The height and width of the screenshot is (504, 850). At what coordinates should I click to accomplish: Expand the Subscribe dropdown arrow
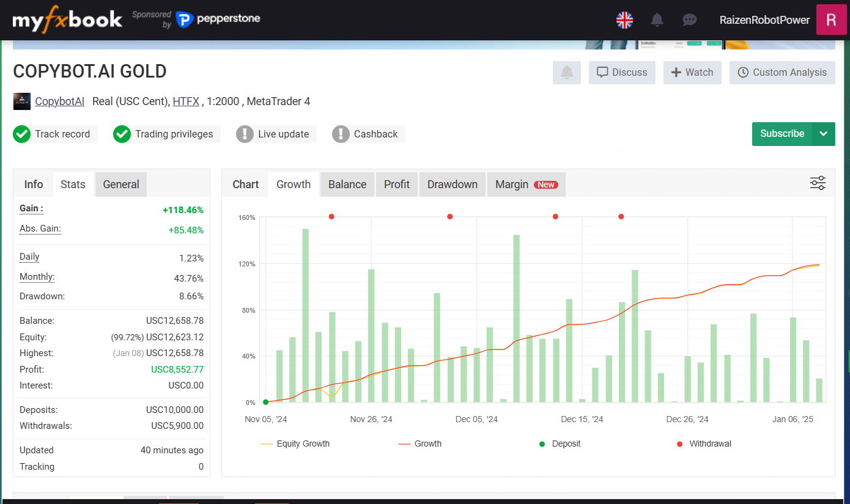824,134
